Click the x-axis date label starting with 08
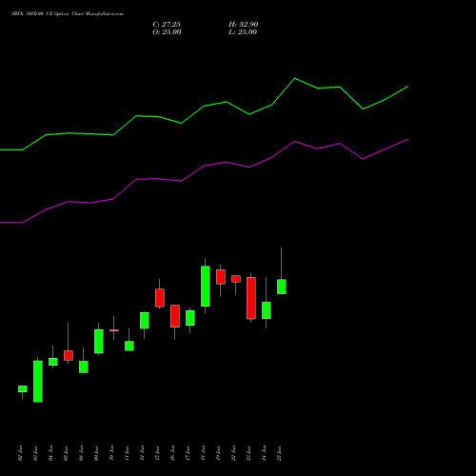 click(x=81, y=453)
